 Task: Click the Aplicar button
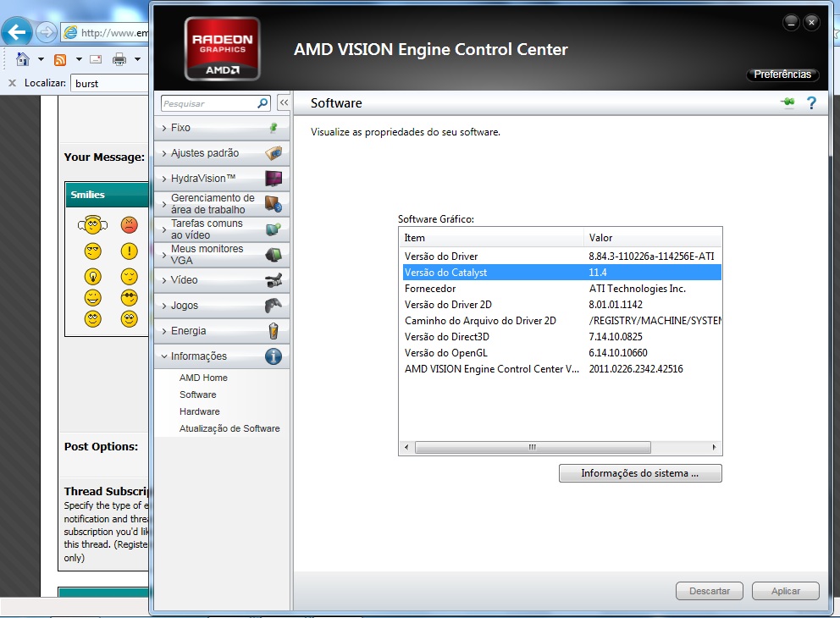785,591
